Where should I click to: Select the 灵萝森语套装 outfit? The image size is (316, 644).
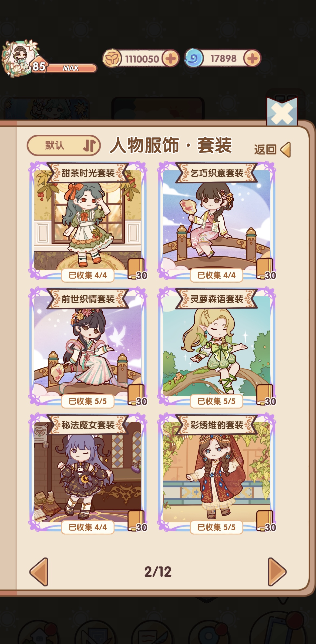pyautogui.click(x=217, y=346)
